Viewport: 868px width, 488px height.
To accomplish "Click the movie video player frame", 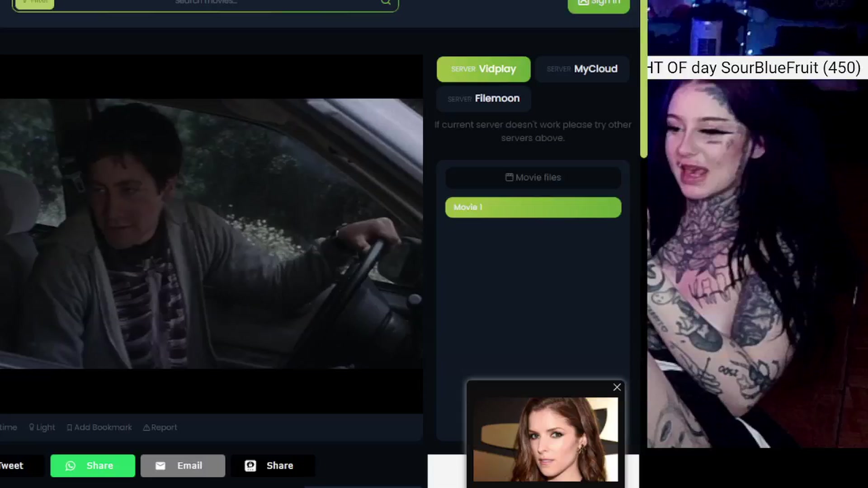I will coord(212,234).
